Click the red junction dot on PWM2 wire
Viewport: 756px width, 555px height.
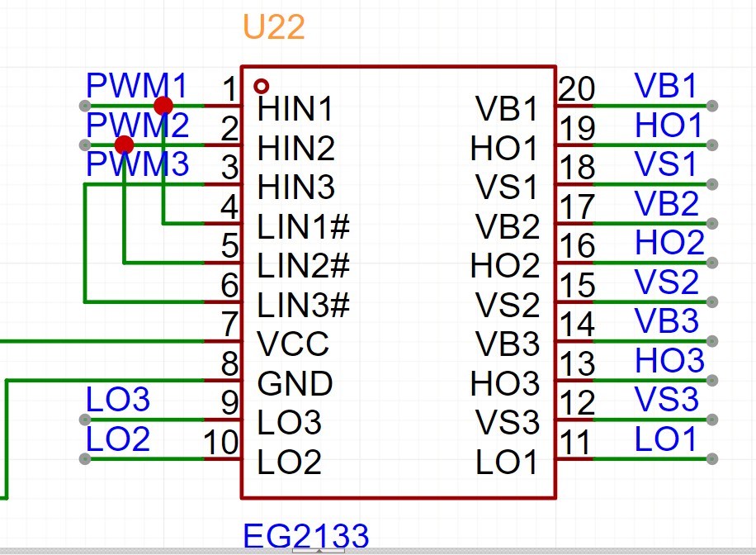pyautogui.click(x=124, y=145)
